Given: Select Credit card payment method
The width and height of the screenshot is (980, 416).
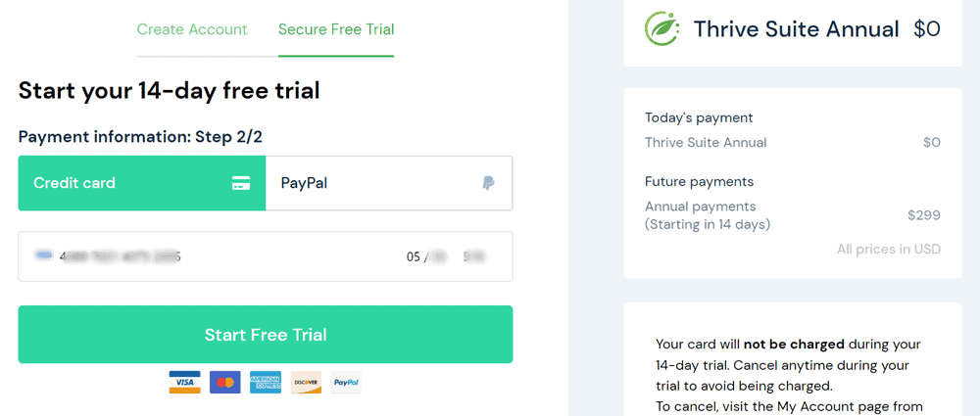Looking at the screenshot, I should [142, 183].
